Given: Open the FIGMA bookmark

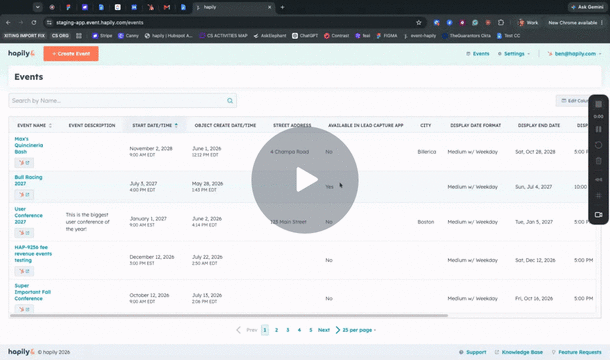Looking at the screenshot, I should (387, 35).
